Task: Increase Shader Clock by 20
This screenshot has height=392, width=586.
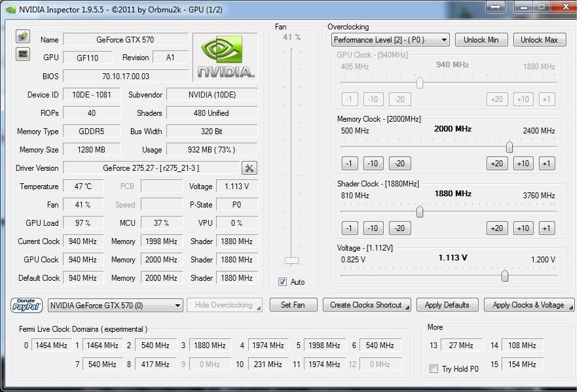Action: tap(497, 228)
